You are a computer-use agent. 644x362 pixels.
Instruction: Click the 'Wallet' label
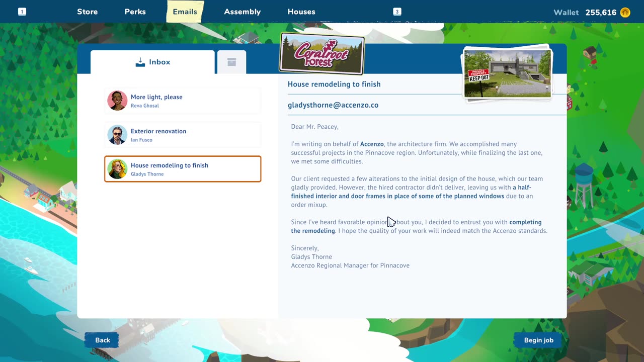point(566,13)
